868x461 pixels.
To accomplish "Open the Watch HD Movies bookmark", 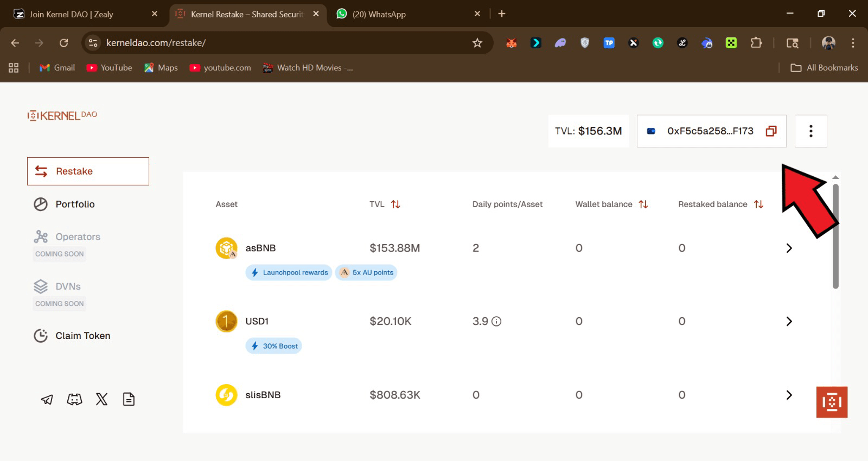I will pyautogui.click(x=308, y=68).
